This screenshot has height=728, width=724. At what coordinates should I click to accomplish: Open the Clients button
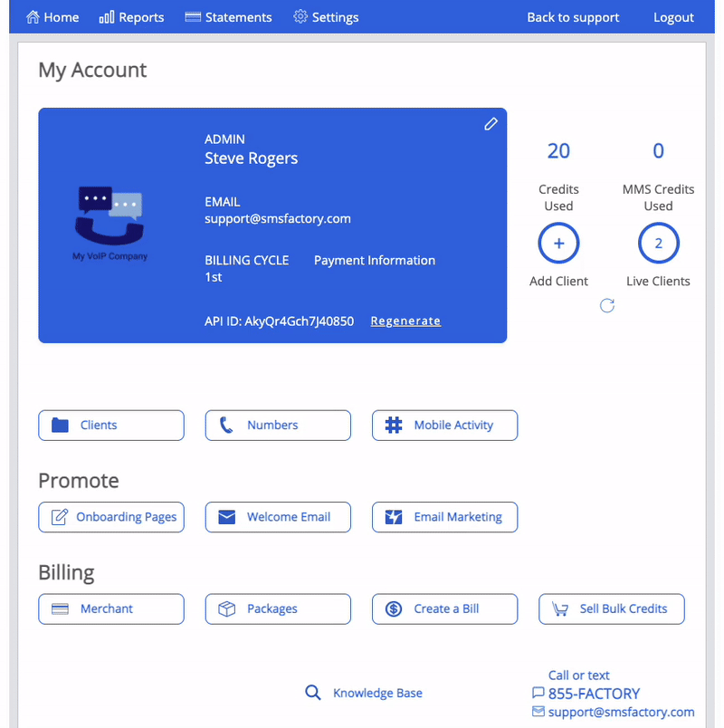111,426
